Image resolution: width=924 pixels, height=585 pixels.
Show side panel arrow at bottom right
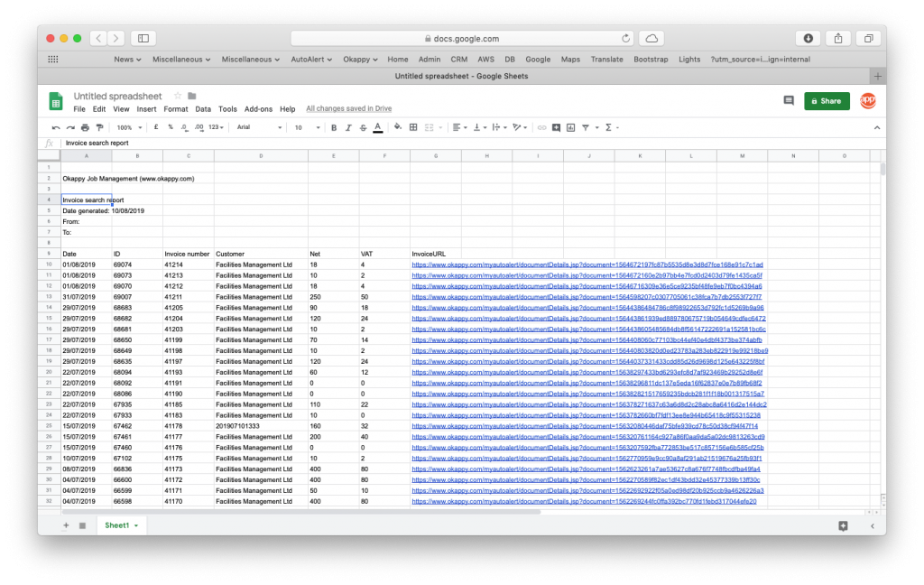tap(873, 526)
